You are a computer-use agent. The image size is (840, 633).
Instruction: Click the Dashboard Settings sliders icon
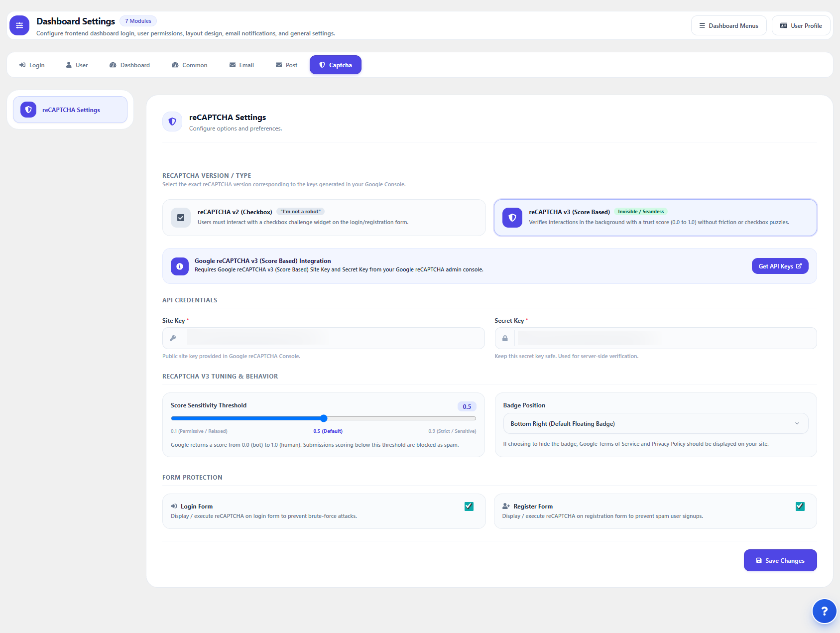pos(19,25)
